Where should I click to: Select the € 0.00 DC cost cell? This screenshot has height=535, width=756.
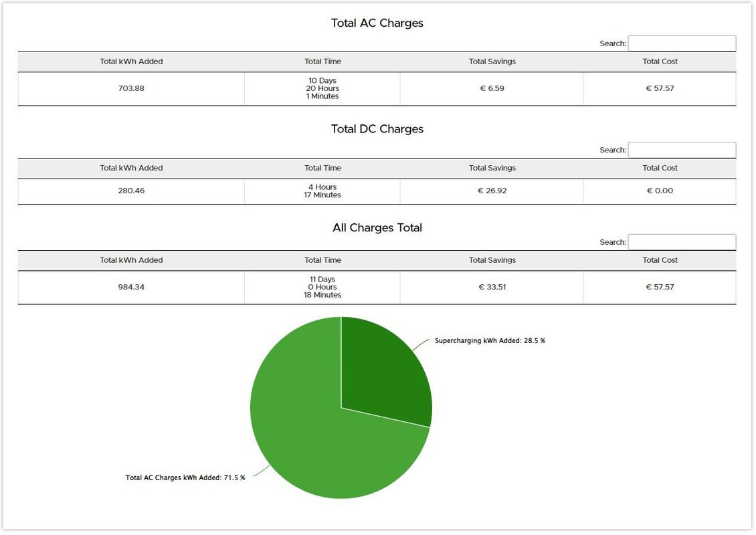pyautogui.click(x=660, y=191)
